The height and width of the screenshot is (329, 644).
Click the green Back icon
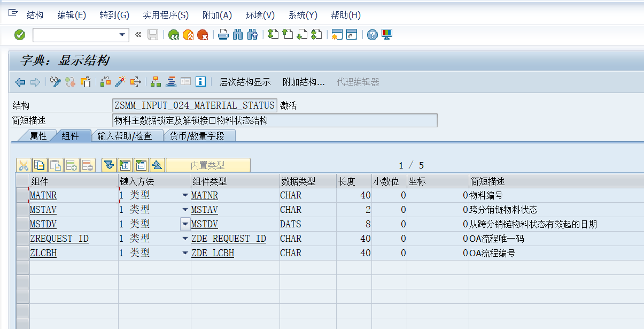[174, 35]
